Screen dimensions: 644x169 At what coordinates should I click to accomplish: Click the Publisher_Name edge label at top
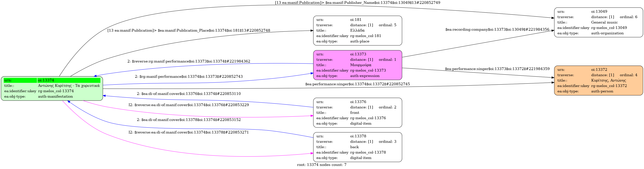(358, 3)
